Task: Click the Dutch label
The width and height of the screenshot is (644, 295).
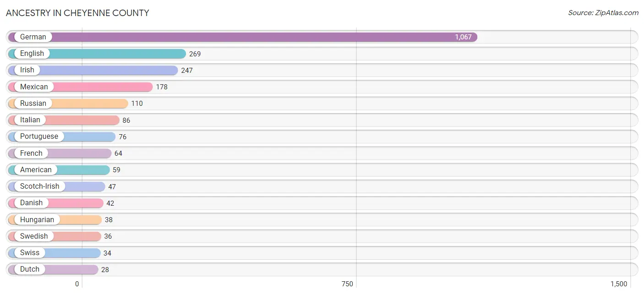Action: pyautogui.click(x=30, y=269)
